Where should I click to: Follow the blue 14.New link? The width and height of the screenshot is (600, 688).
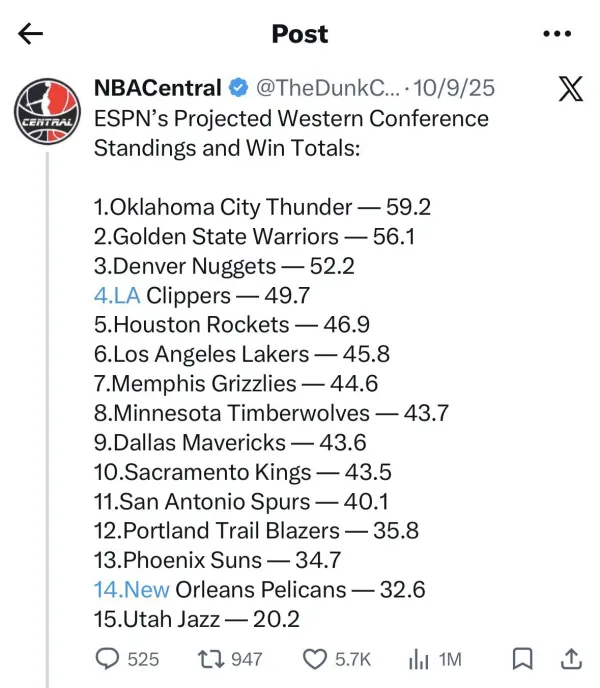[132, 589]
